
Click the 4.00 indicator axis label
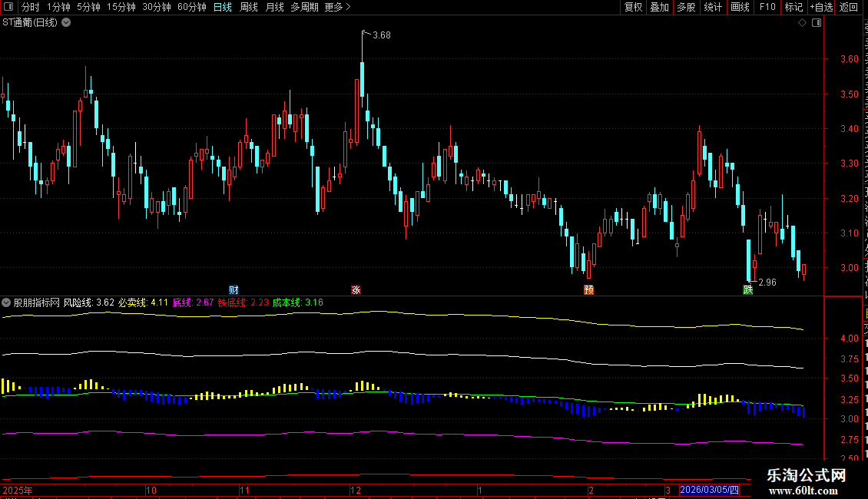click(849, 339)
